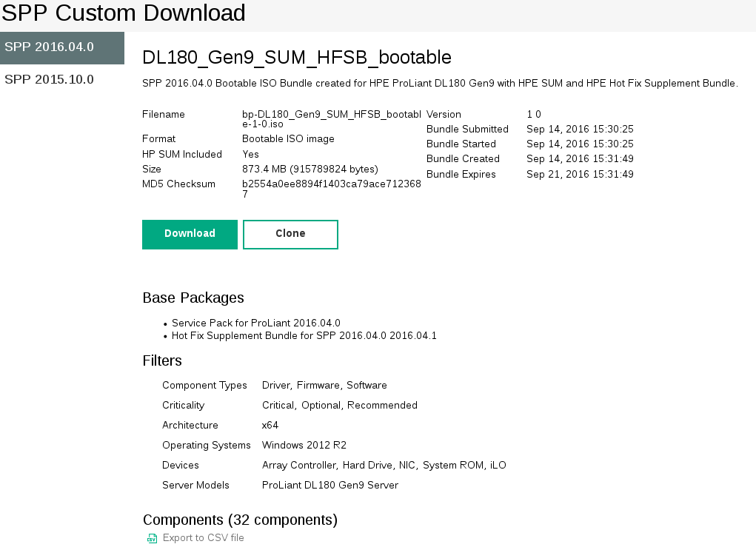
Task: Click the Clone button
Action: [290, 234]
